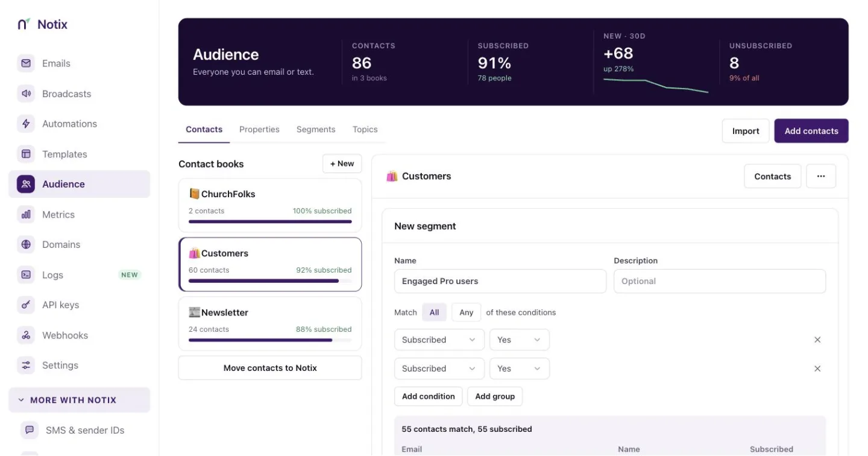This screenshot has height=456, width=868.
Task: Open Broadcasts via its megaphone icon
Action: pyautogui.click(x=26, y=93)
